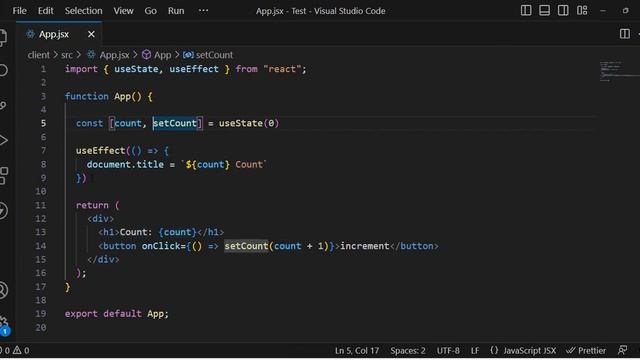Screen dimensions: 640x360
Task: Select the setCount breadcrumb symbol
Action: 208,55
